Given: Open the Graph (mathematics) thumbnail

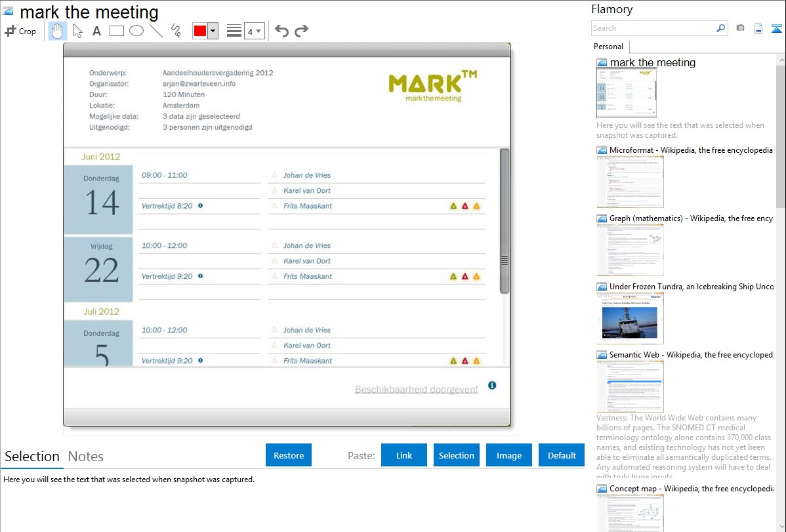Looking at the screenshot, I should 630,250.
